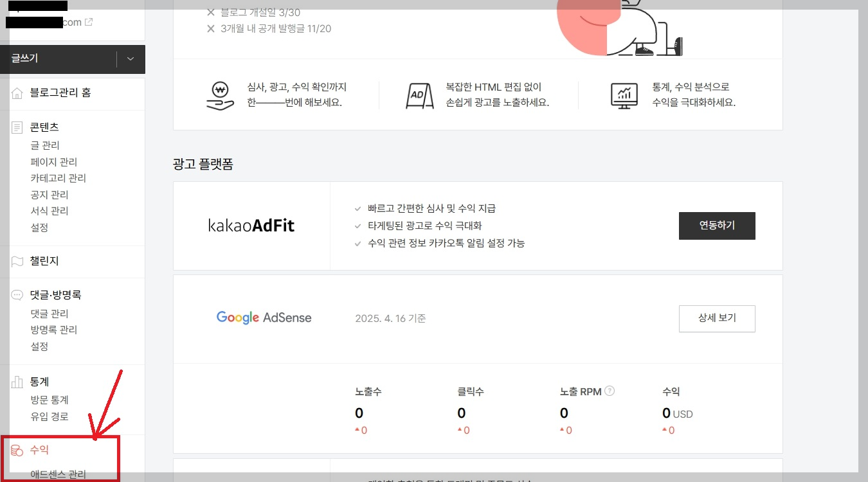Viewport: 868px width, 482px height.
Task: Expand the dropdown arrow beside 글쓰기
Action: 131,59
